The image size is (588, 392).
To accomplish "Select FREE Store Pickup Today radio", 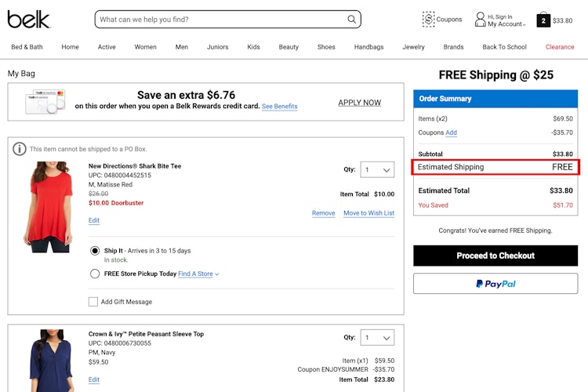I will (x=95, y=274).
